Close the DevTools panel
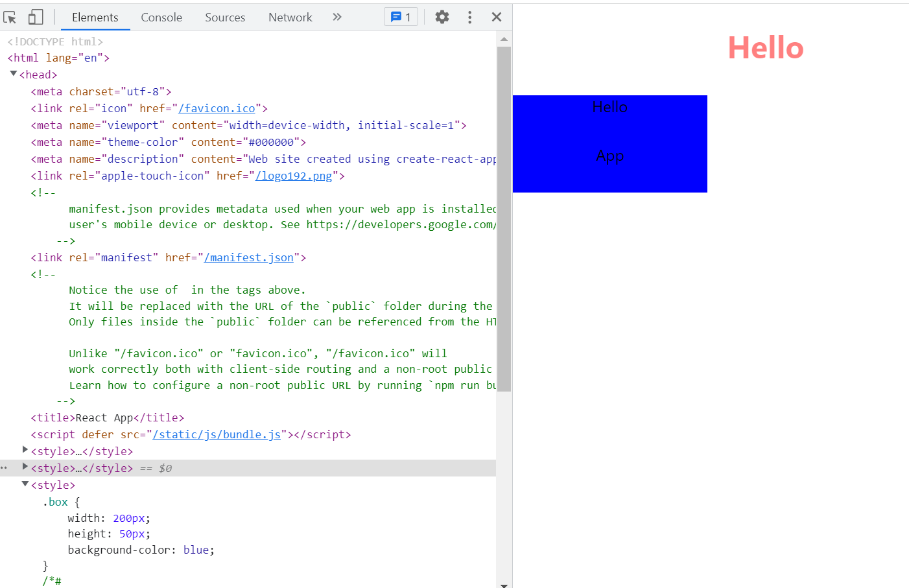909x588 pixels. pyautogui.click(x=497, y=17)
